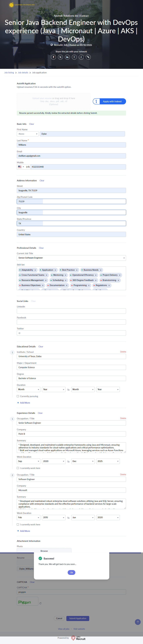Share job via LinkedIn icon

pyautogui.click(x=67, y=57)
